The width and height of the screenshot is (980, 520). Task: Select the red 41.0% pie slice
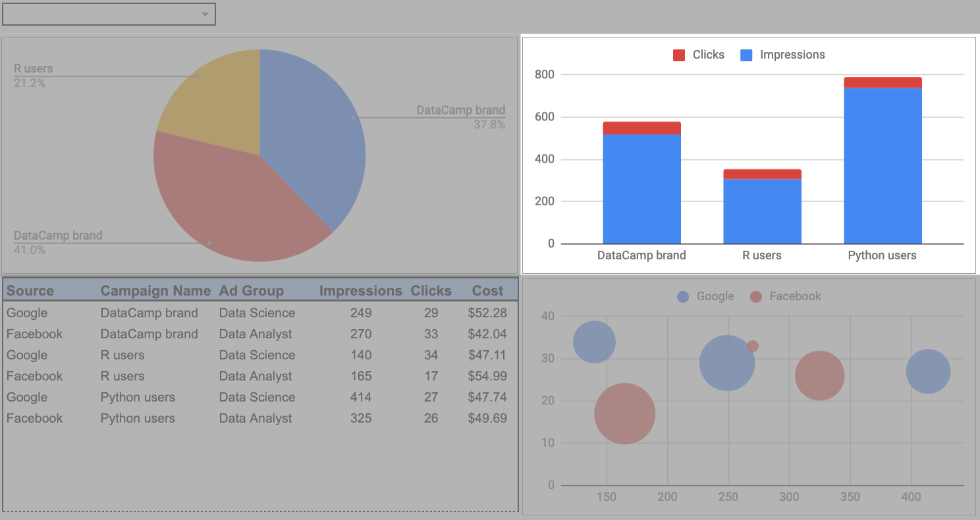pyautogui.click(x=231, y=204)
